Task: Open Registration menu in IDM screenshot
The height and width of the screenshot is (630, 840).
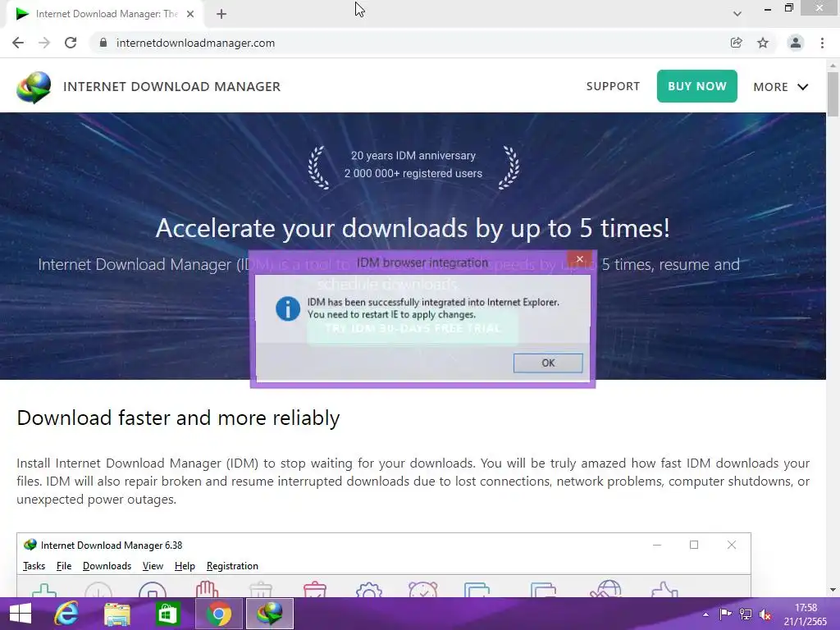Action: [232, 566]
